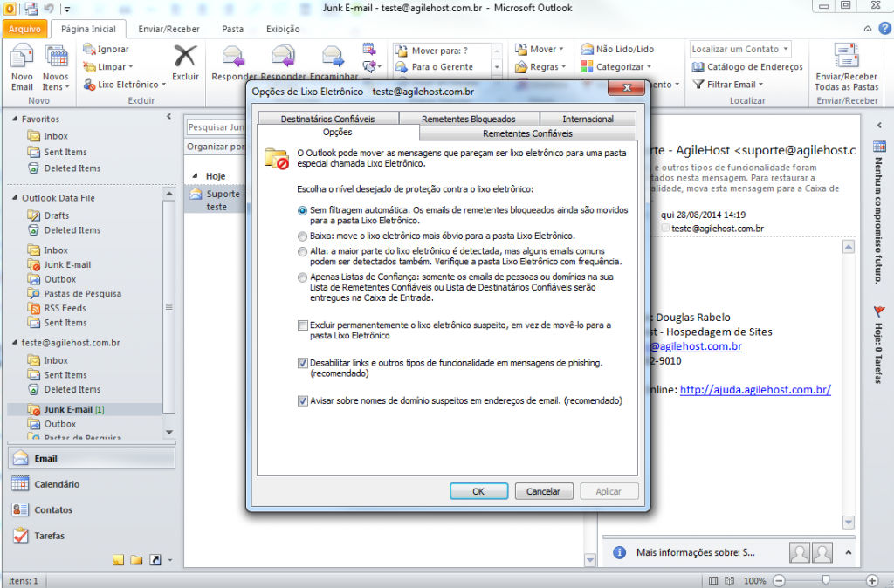
Task: Collapse the Hoje message group
Action: coord(195,176)
